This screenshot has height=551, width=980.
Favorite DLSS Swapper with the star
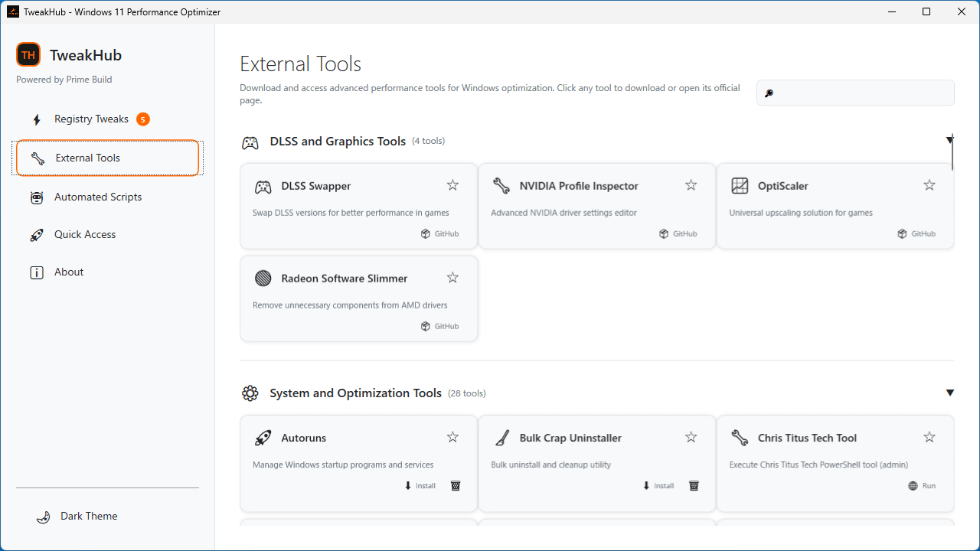tap(452, 185)
